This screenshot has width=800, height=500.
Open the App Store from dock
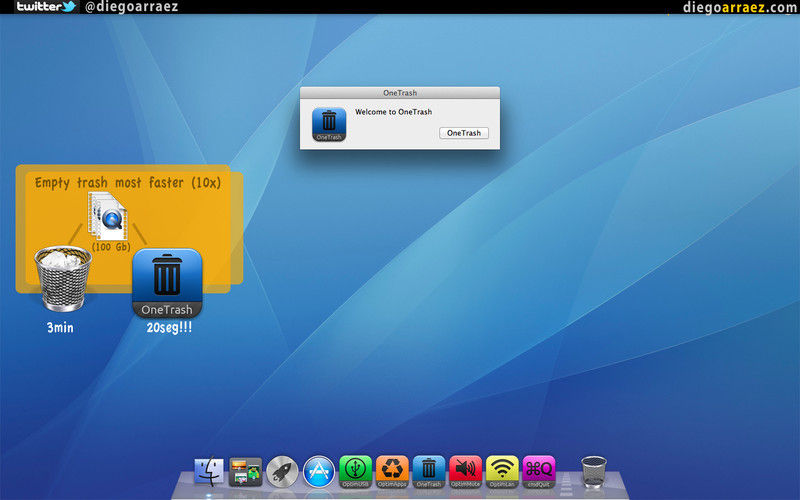[x=319, y=471]
